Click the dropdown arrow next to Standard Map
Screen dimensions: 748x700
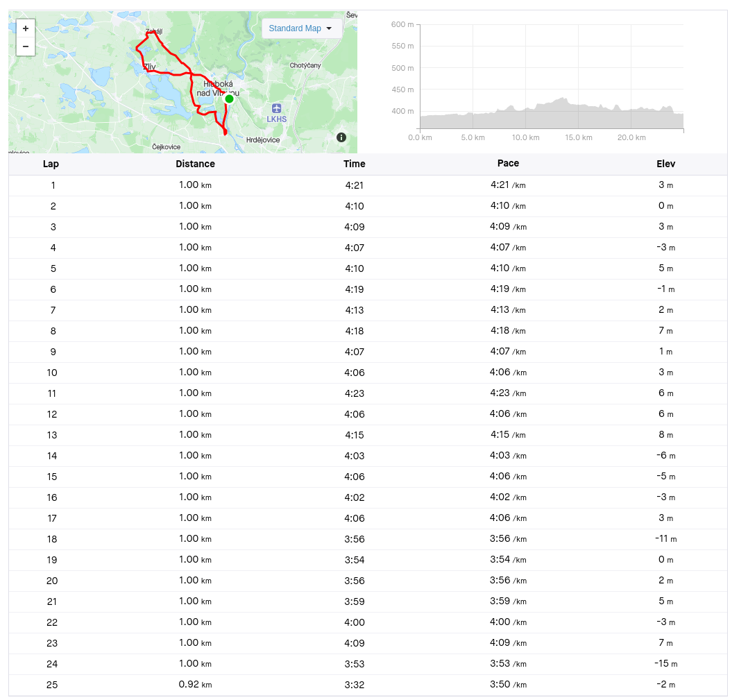pos(329,28)
